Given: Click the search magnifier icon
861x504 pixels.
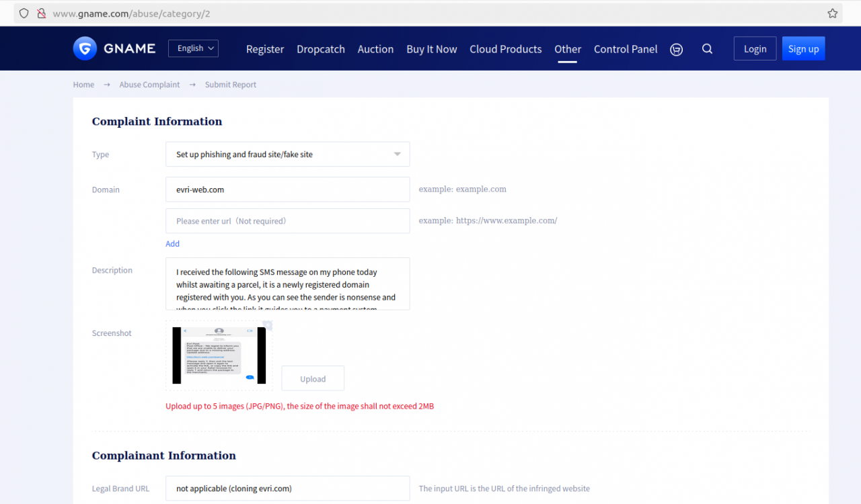Looking at the screenshot, I should pyautogui.click(x=708, y=49).
